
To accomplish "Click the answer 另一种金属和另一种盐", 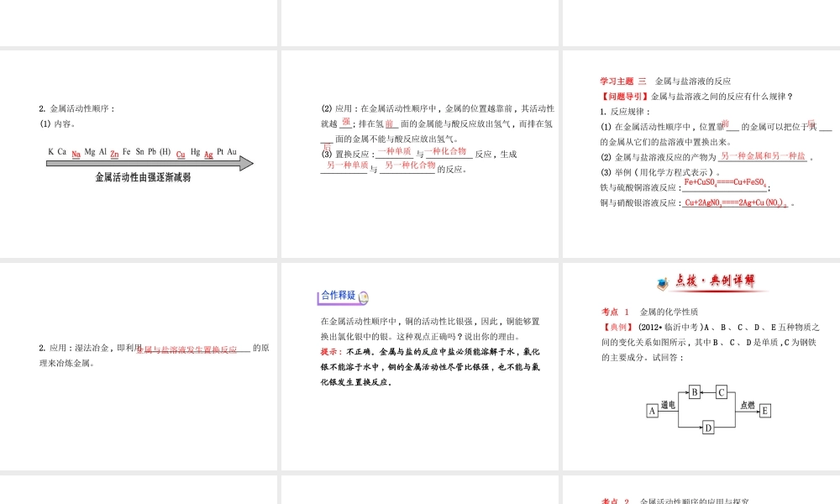I will 763,156.
